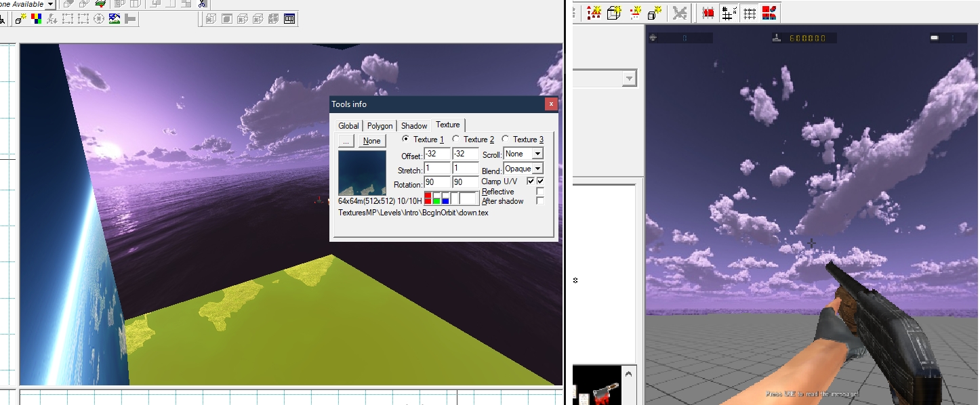
Task: Click the landscape picture icon in the toolbar
Action: click(115, 19)
